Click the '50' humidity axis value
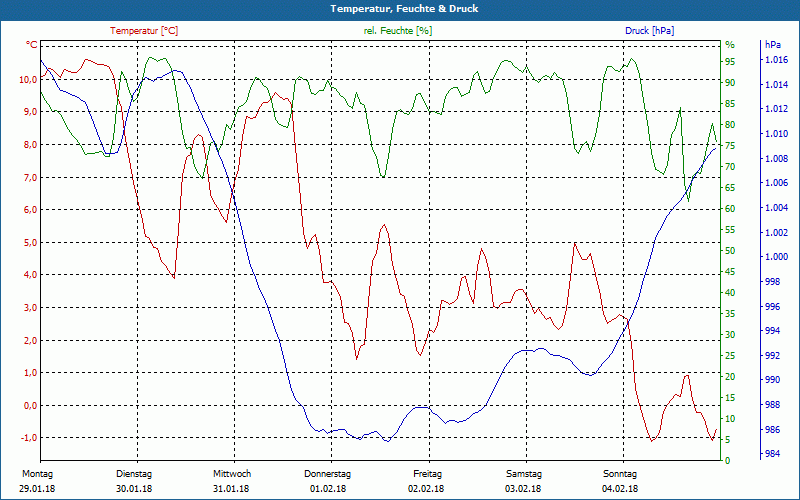This screenshot has width=800, height=500. tap(730, 251)
